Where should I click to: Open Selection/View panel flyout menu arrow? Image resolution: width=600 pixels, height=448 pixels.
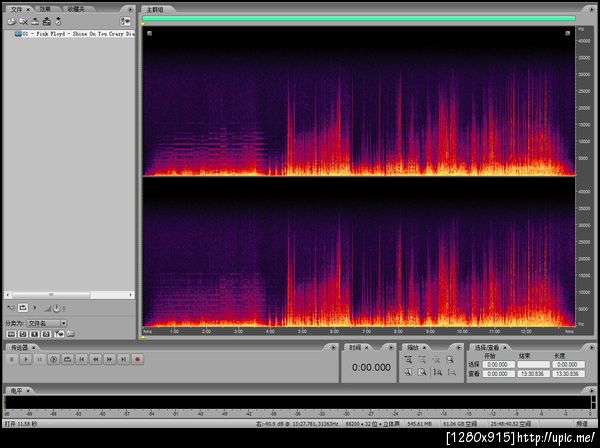point(591,347)
